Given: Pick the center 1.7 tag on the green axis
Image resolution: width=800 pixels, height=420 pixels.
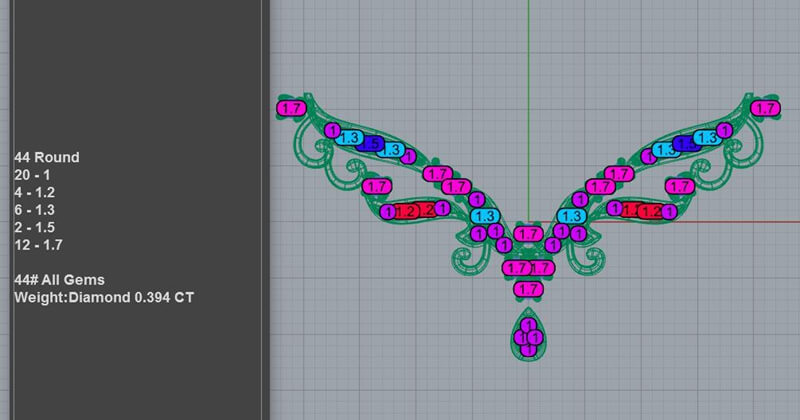Looking at the screenshot, I should (528, 234).
